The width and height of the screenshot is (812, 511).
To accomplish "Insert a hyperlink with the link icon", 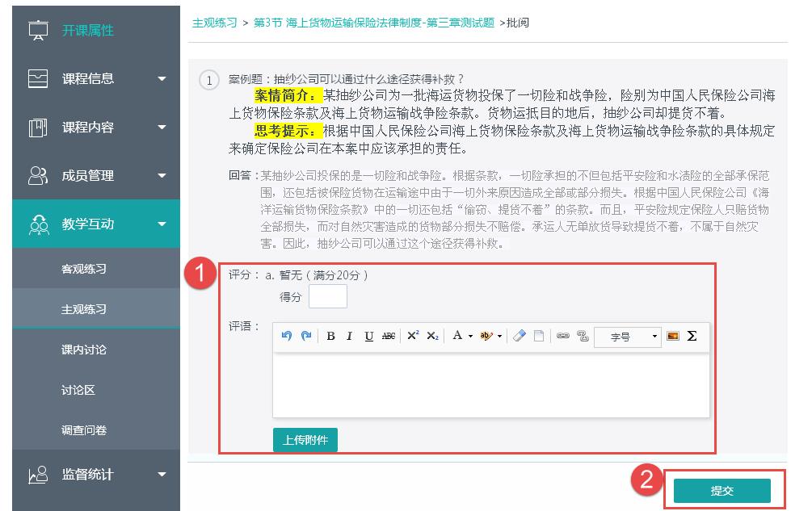I will [x=563, y=336].
